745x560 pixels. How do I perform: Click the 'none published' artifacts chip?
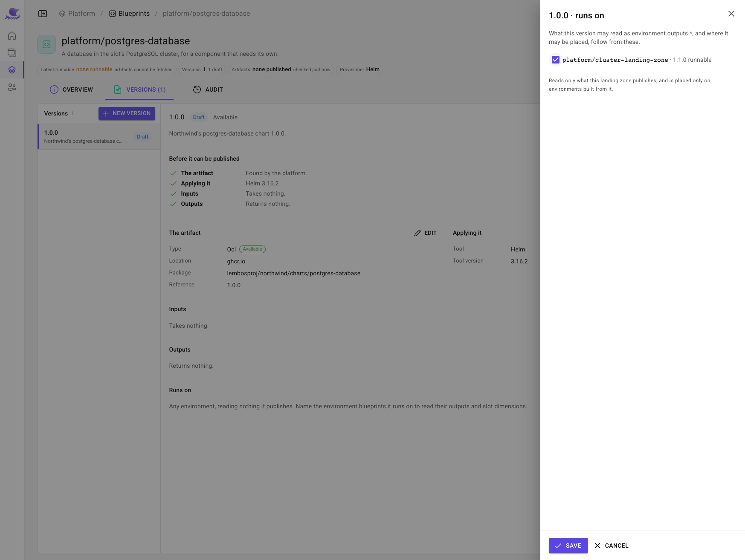coord(281,69)
